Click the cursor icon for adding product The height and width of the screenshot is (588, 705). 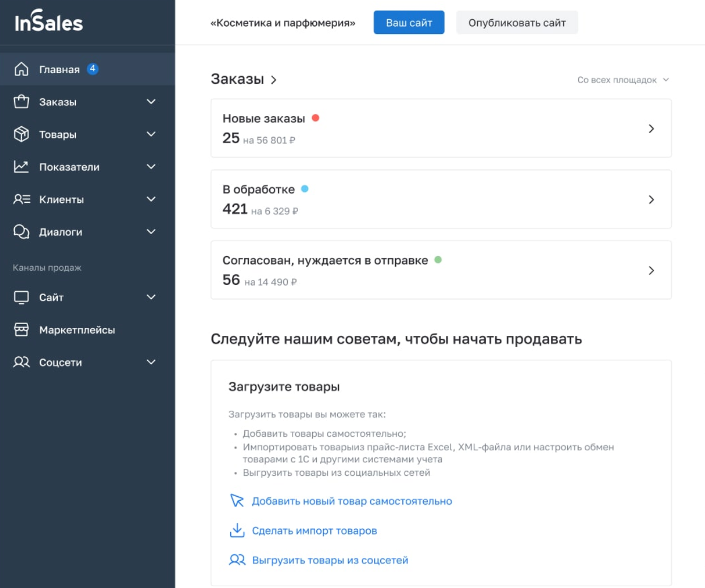[x=237, y=501]
